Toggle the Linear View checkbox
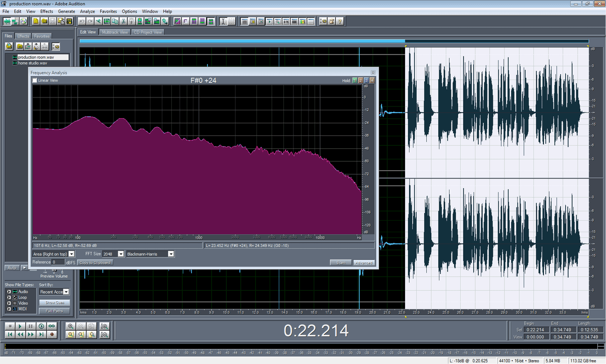The width and height of the screenshot is (606, 364). pyautogui.click(x=35, y=80)
